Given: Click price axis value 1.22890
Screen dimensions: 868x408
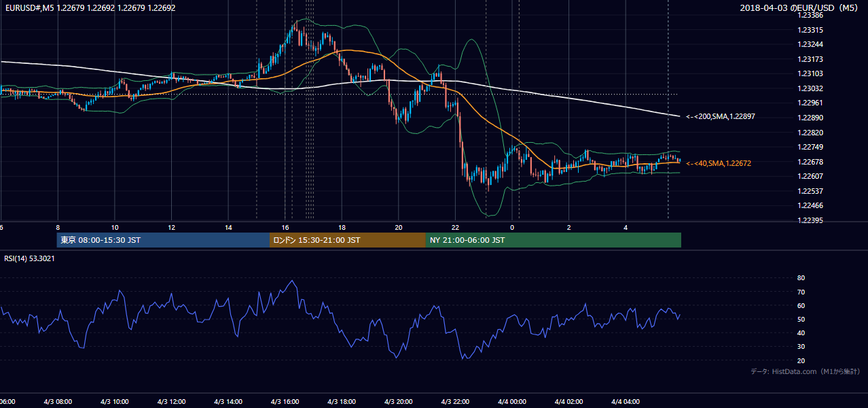Looking at the screenshot, I should pyautogui.click(x=811, y=118).
